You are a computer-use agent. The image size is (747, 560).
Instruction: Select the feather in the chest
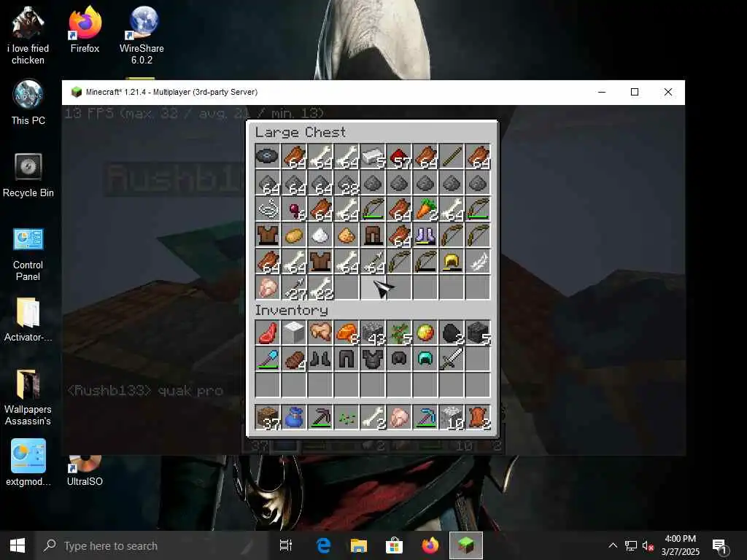[x=477, y=261]
